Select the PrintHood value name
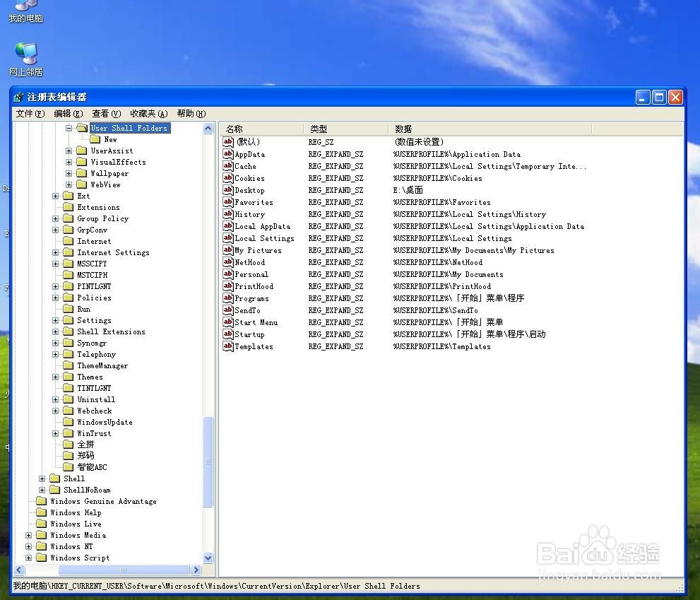Viewport: 700px width, 600px height. [x=254, y=286]
